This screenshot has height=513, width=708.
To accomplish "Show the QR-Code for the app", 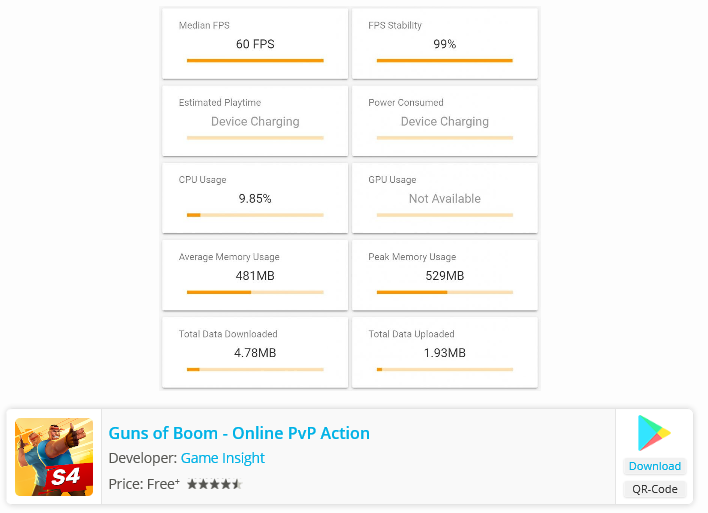I will 654,489.
